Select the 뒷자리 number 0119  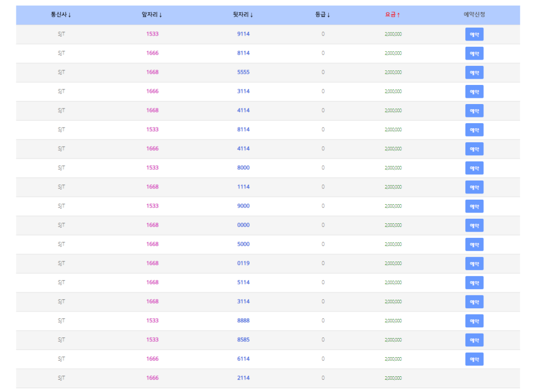click(x=243, y=263)
